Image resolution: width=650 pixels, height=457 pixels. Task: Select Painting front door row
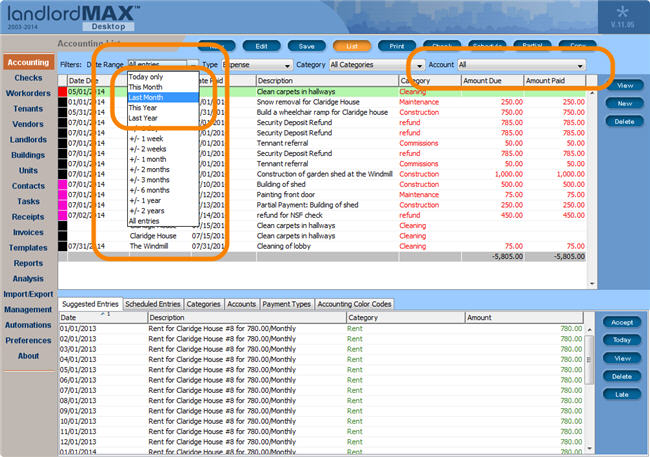click(322, 194)
